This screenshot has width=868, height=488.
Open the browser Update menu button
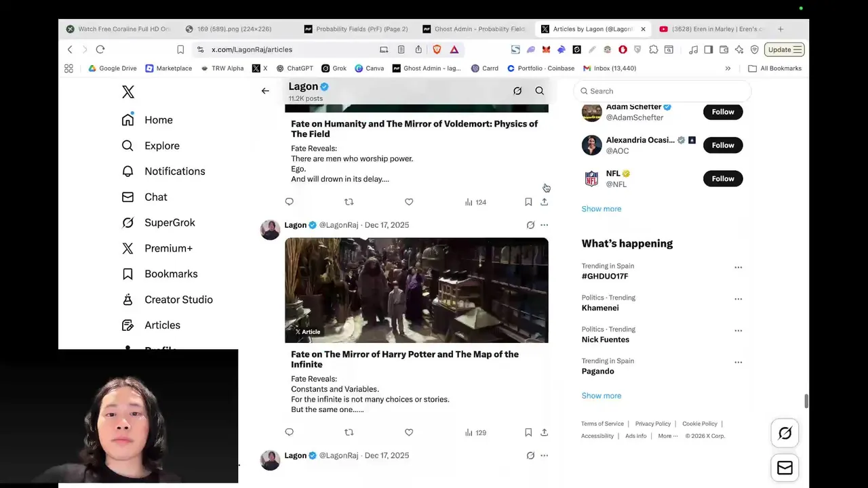coord(785,49)
